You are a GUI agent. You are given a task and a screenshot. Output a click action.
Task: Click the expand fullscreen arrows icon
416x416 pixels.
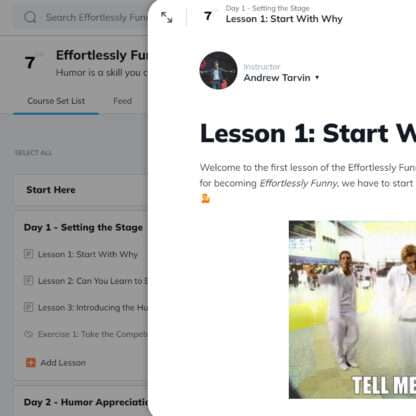(x=166, y=17)
